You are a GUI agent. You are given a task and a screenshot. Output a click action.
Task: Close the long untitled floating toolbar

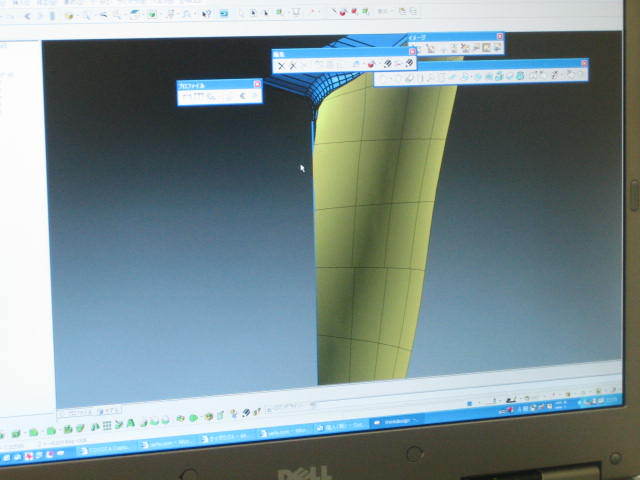click(584, 63)
